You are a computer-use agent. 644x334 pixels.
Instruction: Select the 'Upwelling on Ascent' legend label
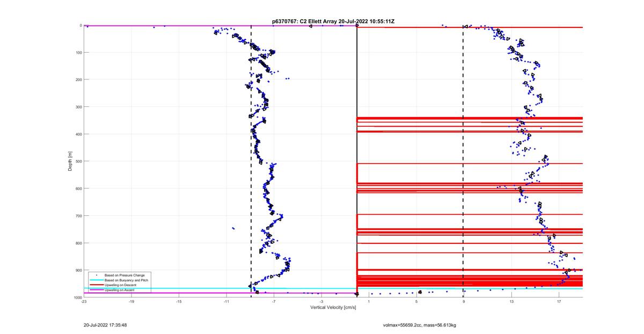(x=120, y=290)
